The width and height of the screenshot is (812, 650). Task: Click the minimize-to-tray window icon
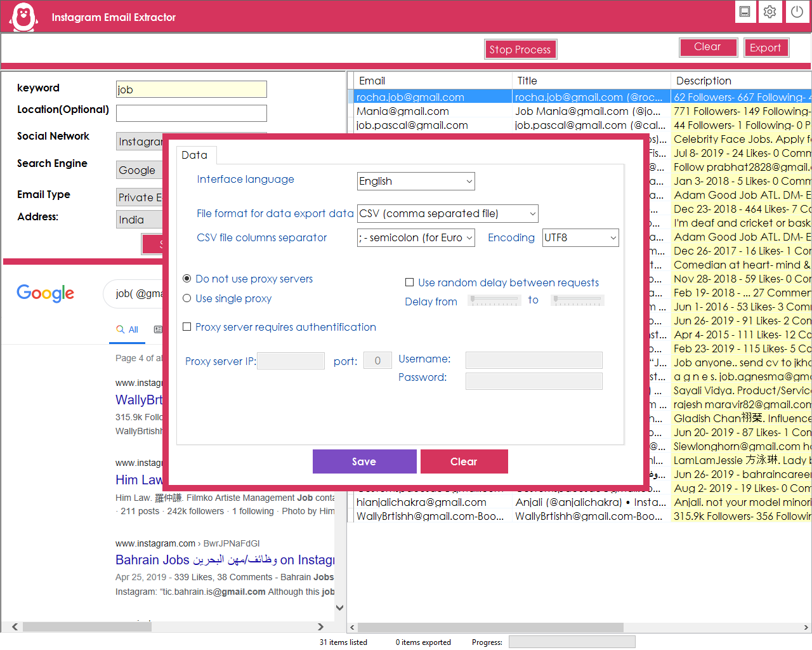click(x=745, y=12)
